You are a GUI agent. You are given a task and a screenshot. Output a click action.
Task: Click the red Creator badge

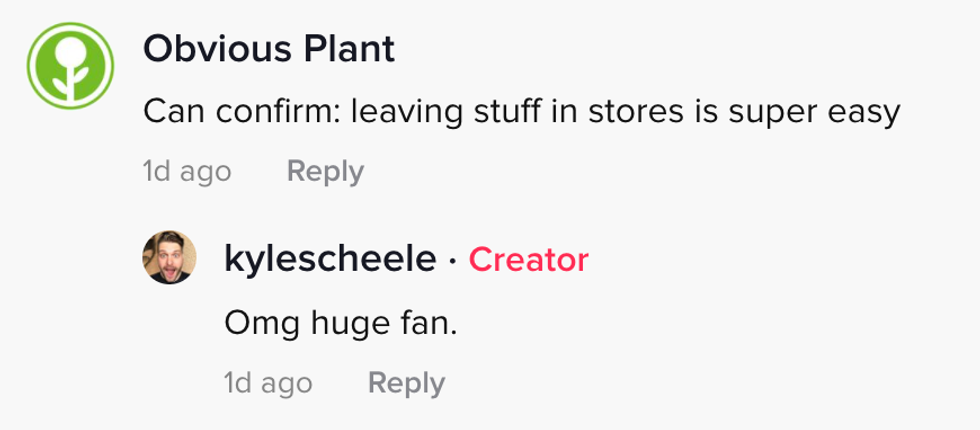click(x=528, y=260)
